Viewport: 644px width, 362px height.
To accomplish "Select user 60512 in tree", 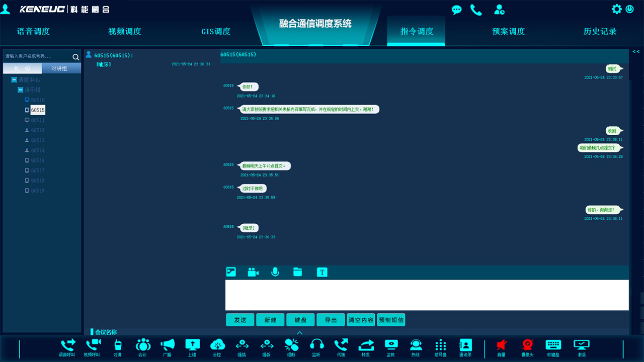I will 38,130.
